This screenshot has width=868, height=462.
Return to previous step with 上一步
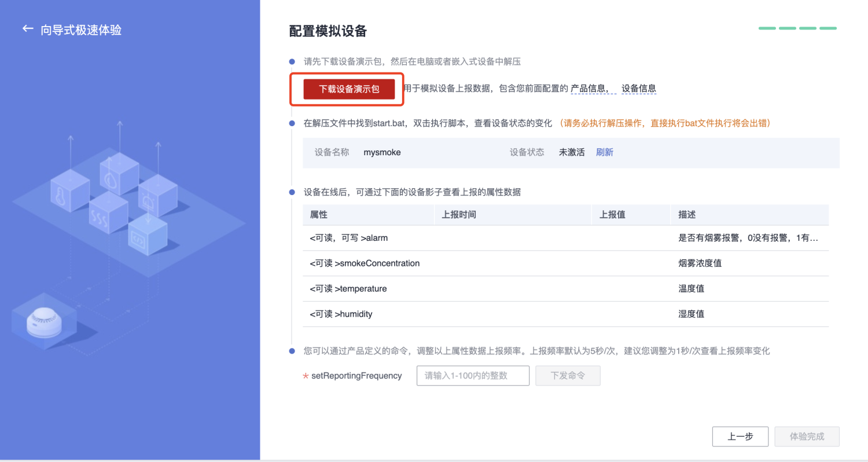point(740,437)
